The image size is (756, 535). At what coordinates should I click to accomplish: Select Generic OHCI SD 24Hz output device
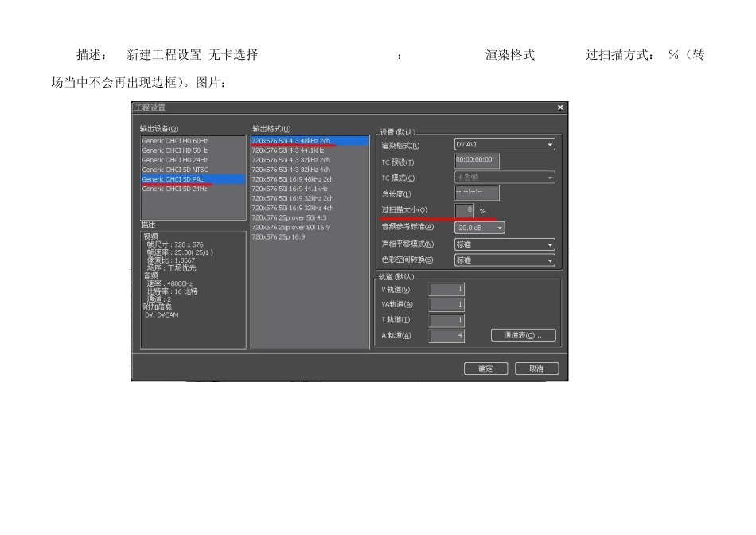click(193, 189)
